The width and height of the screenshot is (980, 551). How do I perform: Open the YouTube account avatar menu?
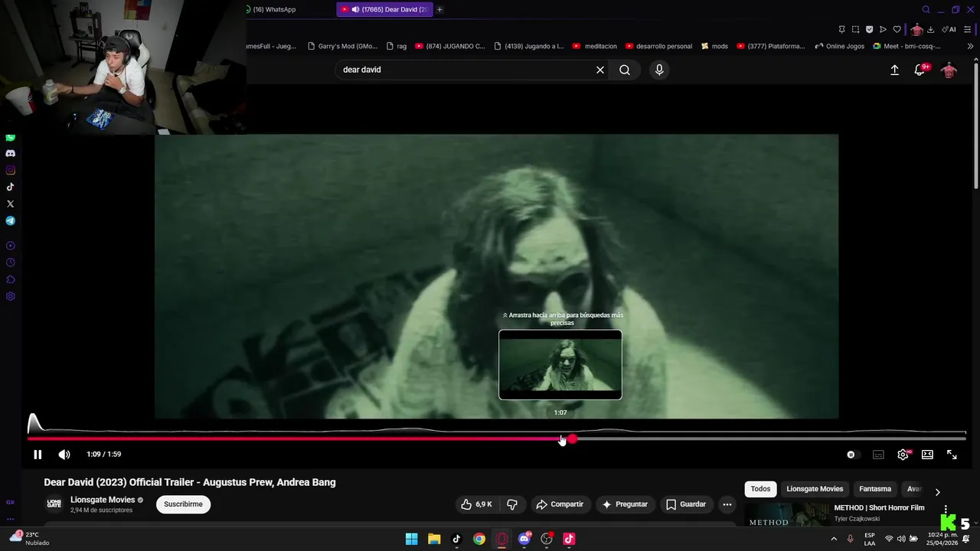coord(949,70)
